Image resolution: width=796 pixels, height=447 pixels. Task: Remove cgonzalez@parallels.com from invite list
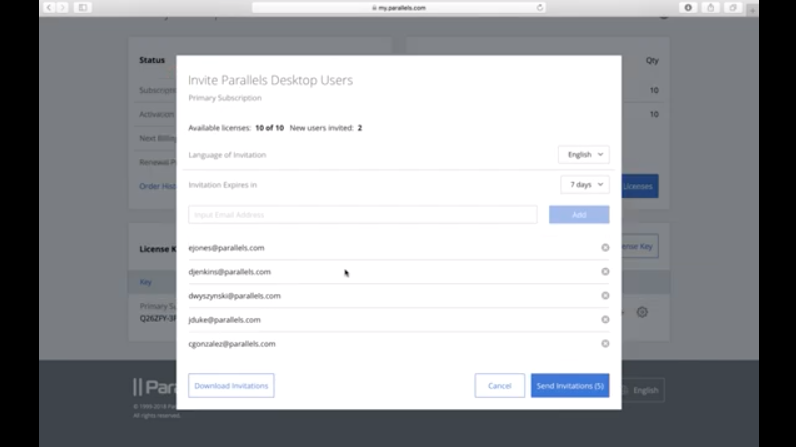coord(605,343)
